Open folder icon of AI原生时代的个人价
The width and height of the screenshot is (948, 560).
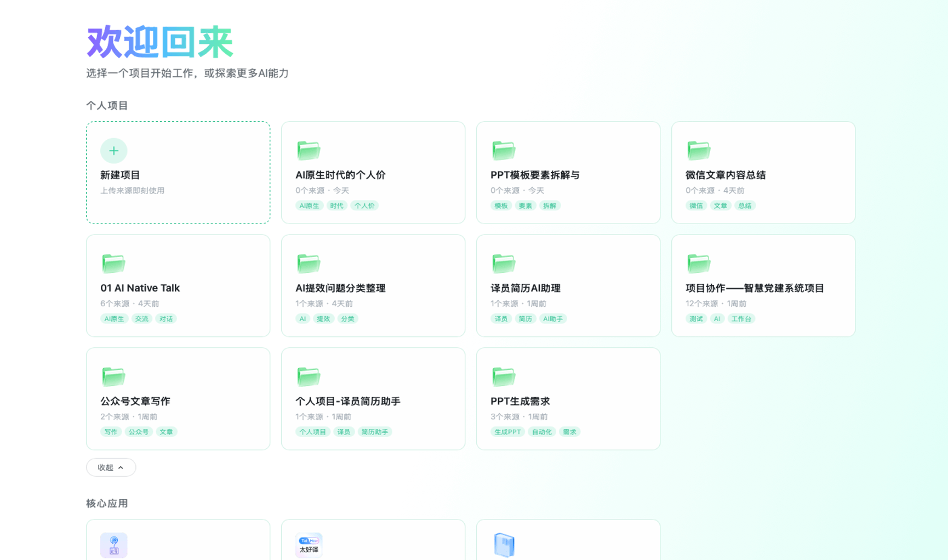coord(309,151)
